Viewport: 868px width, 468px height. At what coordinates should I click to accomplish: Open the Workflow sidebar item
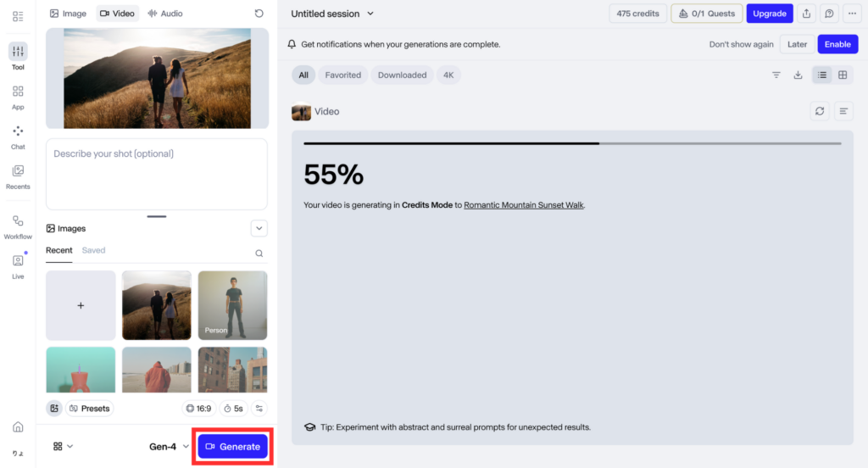tap(18, 227)
